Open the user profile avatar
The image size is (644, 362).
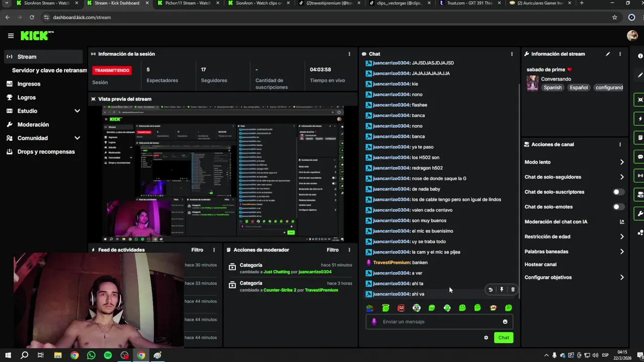(632, 35)
